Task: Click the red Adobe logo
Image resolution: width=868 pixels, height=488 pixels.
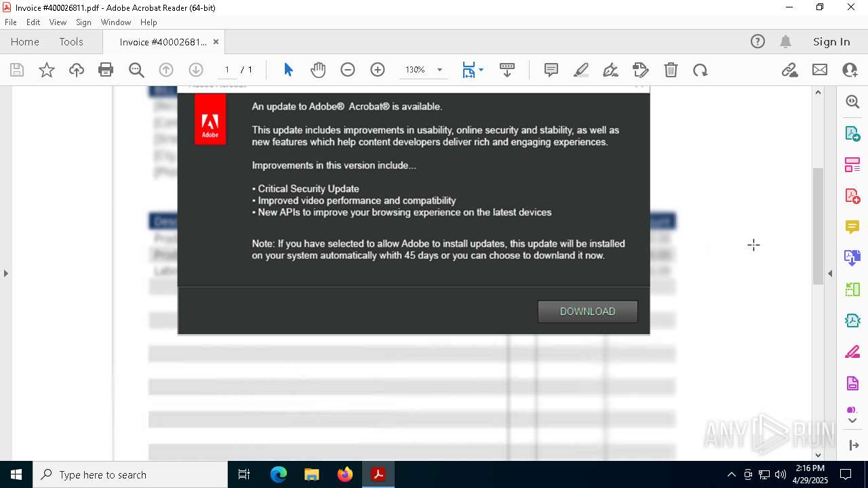Action: point(210,119)
